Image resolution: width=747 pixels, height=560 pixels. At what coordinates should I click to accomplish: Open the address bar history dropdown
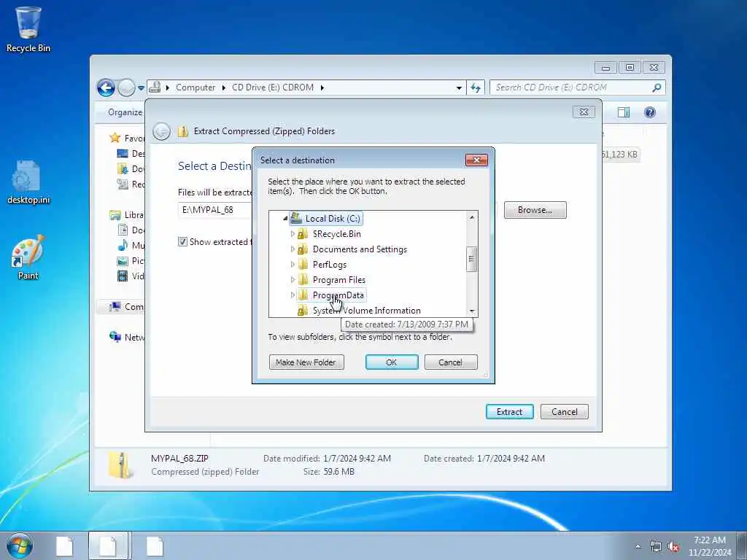[459, 87]
